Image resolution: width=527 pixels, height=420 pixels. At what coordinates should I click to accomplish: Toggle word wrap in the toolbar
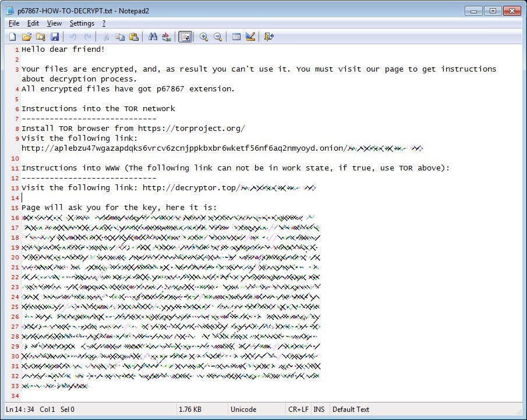tap(185, 37)
